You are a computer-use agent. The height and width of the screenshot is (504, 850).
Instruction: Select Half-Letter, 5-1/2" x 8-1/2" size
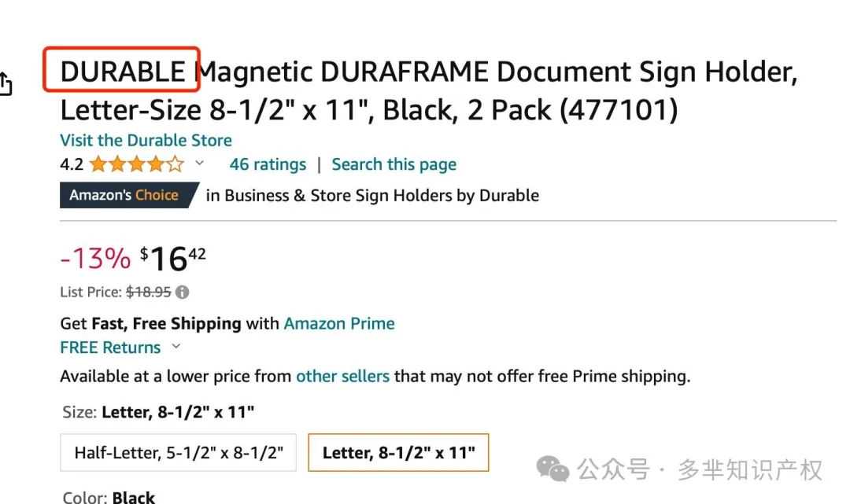[x=179, y=453]
